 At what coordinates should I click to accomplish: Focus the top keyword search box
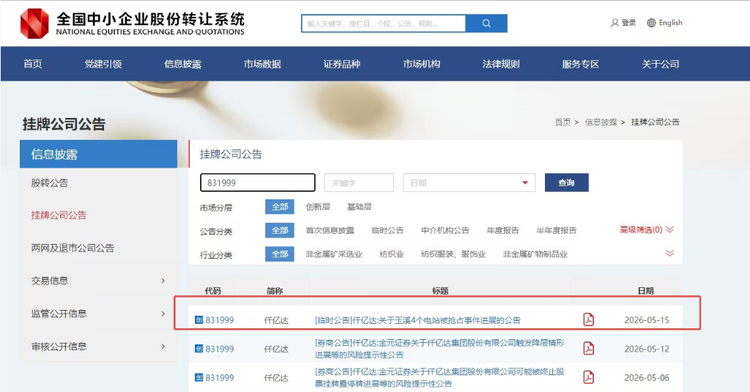(x=383, y=23)
